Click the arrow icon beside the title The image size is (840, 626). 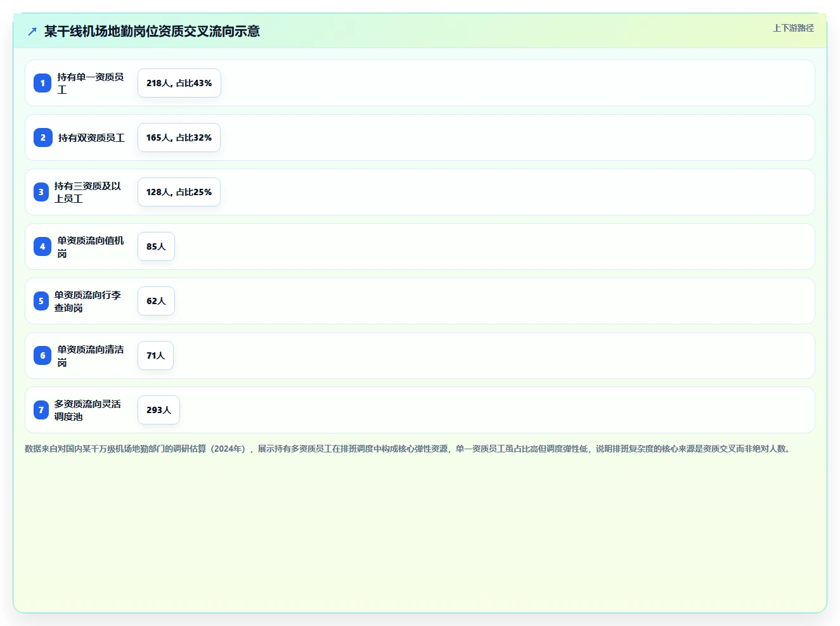coord(32,31)
